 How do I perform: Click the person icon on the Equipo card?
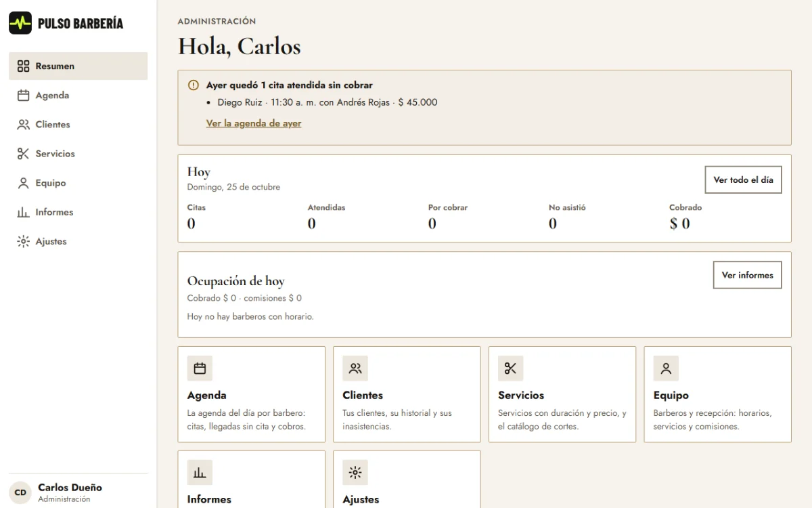(666, 368)
